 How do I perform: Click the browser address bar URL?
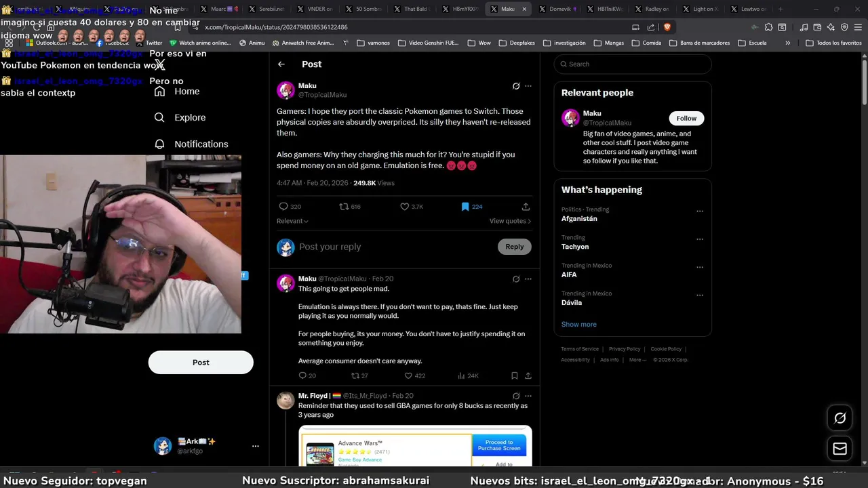276,27
